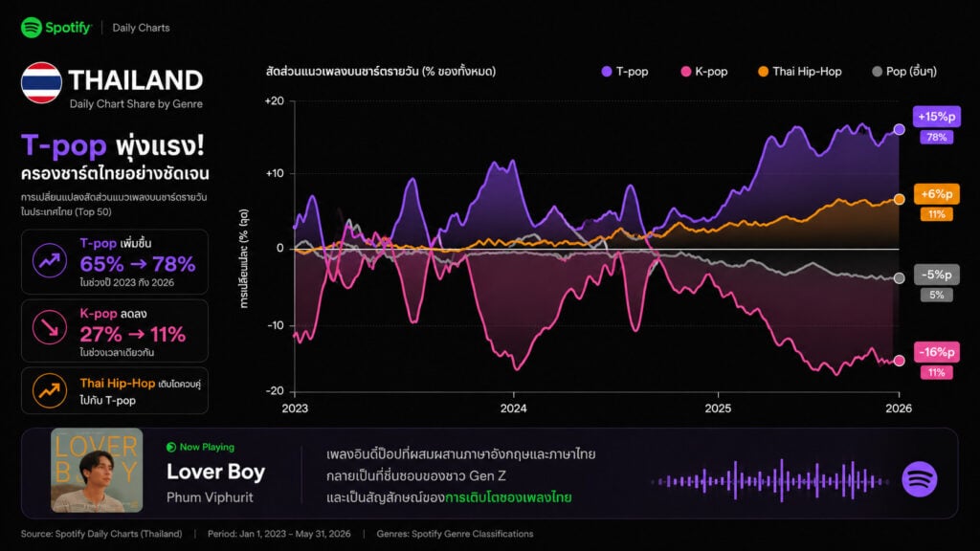Click the chart title above the graph
Screen dimensions: 980x551
pos(381,72)
